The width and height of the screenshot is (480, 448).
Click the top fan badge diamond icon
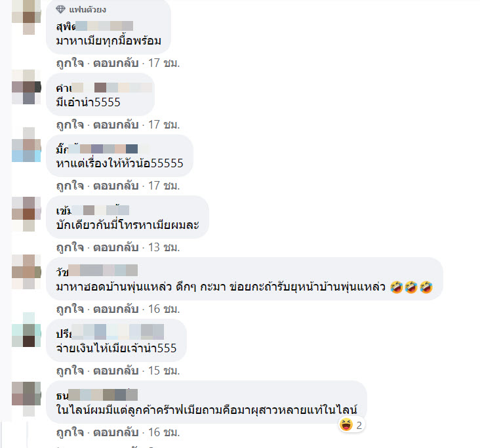click(x=60, y=9)
